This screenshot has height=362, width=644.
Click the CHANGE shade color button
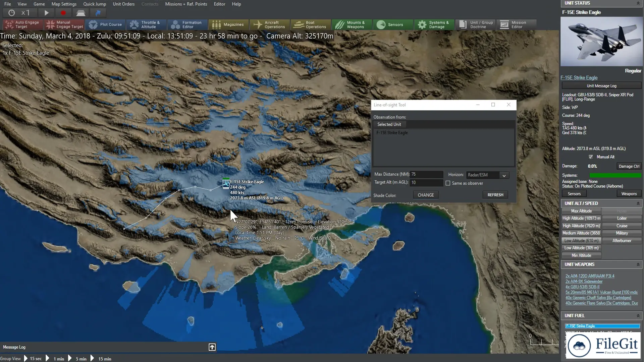[x=426, y=195]
